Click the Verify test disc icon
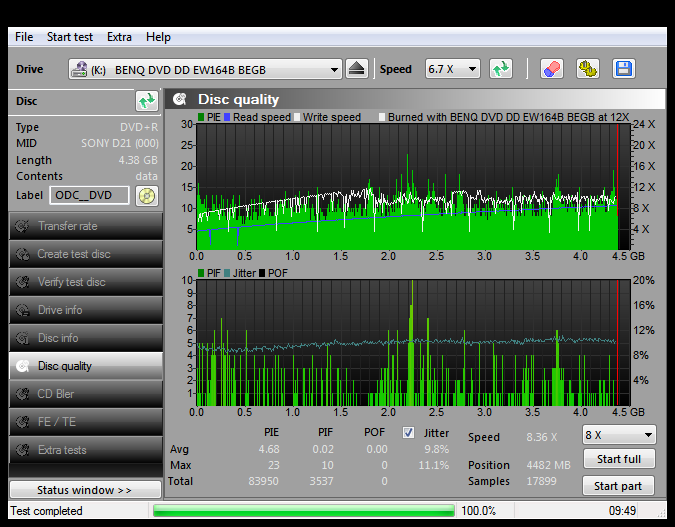675x527 pixels. [x=22, y=282]
